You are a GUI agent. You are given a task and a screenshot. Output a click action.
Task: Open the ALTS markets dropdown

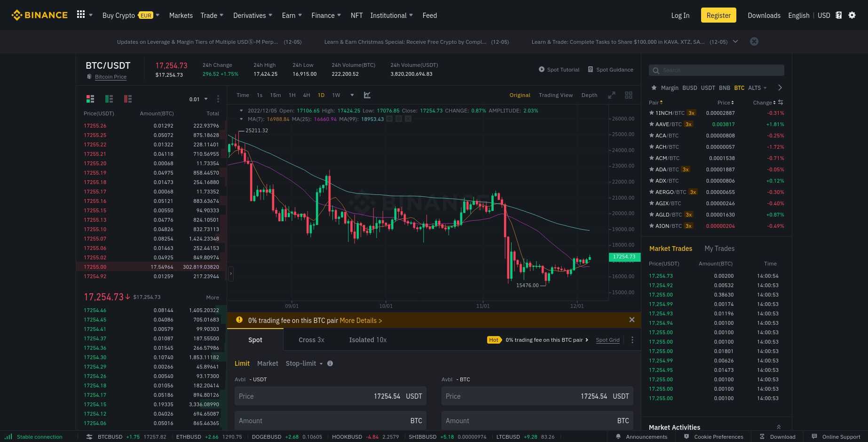tap(758, 88)
